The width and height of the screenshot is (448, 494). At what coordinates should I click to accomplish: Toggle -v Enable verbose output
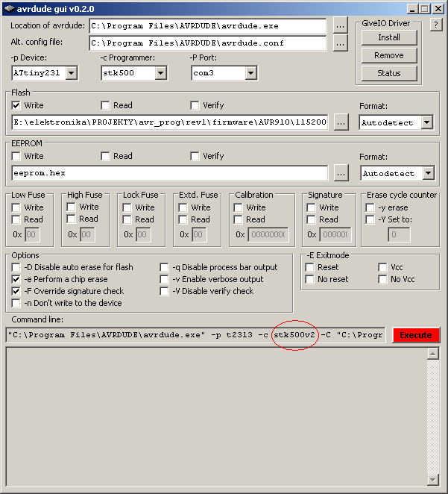(164, 279)
